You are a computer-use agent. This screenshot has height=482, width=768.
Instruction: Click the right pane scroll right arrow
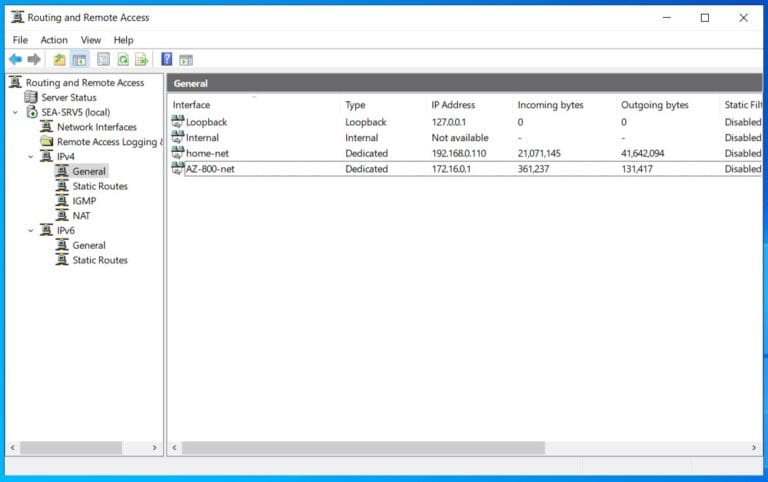coord(754,447)
